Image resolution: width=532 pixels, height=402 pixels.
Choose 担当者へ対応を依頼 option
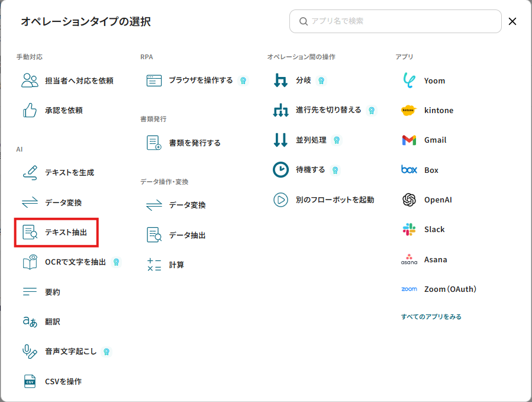pos(79,81)
